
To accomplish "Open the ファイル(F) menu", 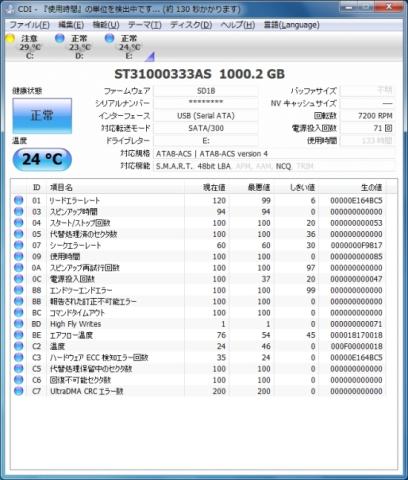I will point(30,25).
